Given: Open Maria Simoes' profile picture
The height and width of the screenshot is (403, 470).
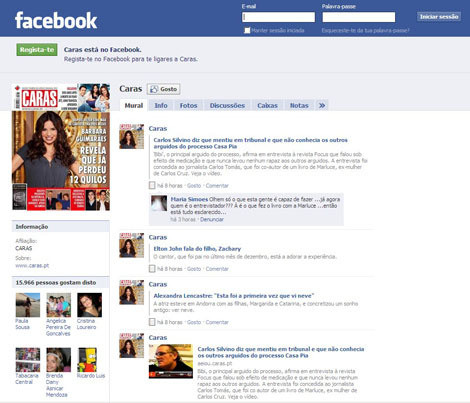Looking at the screenshot, I should point(159,204).
